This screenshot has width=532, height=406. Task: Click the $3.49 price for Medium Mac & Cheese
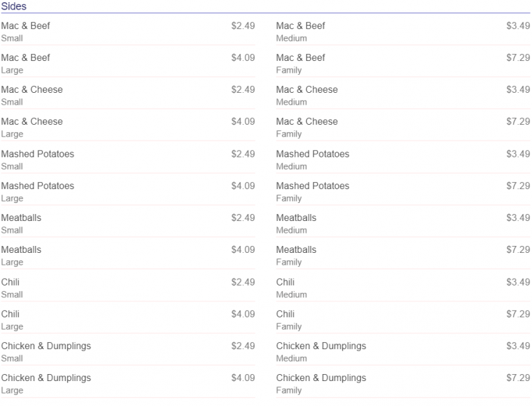[518, 89]
